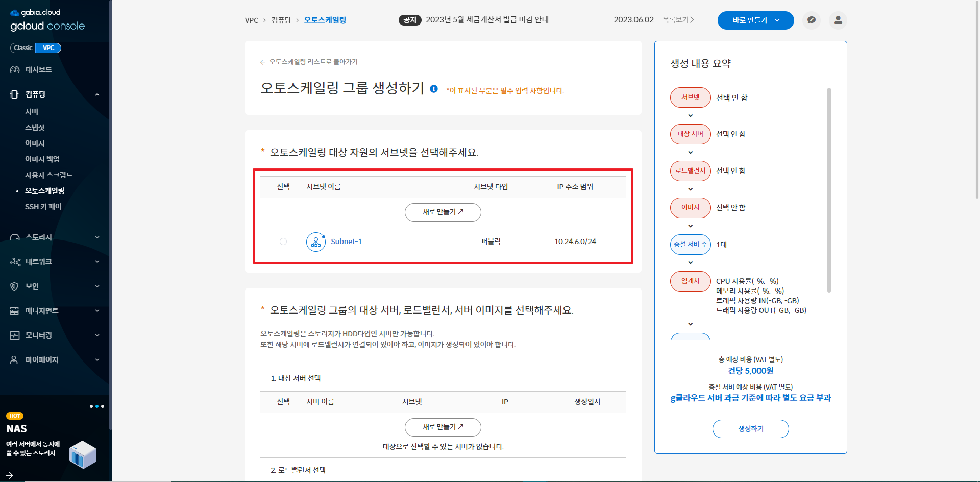The width and height of the screenshot is (980, 482).
Task: Click the 대시보드 gauge icon in sidebar
Action: pyautogui.click(x=15, y=70)
